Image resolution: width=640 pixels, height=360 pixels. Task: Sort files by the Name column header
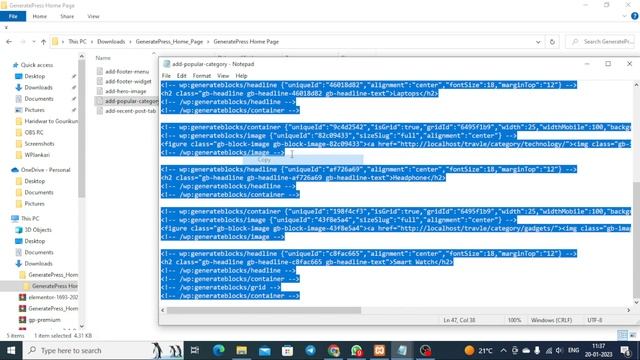(x=103, y=58)
